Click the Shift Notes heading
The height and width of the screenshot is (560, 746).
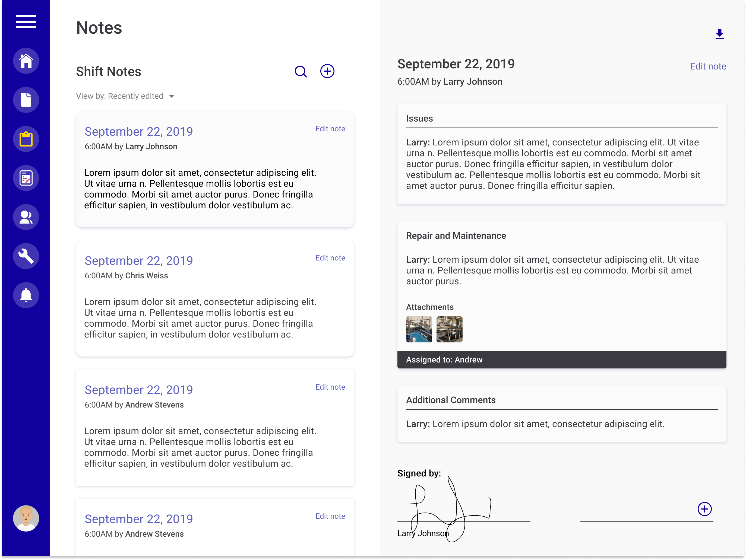(108, 71)
